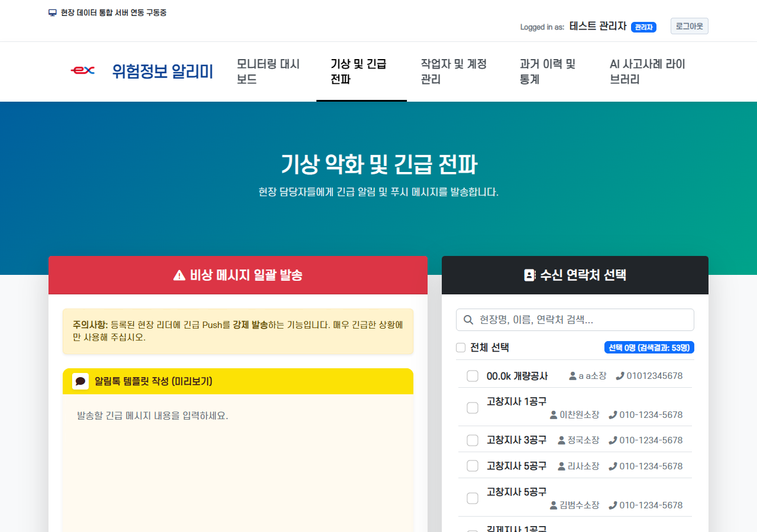
Task: Click the contact book icon in header
Action: pos(530,275)
